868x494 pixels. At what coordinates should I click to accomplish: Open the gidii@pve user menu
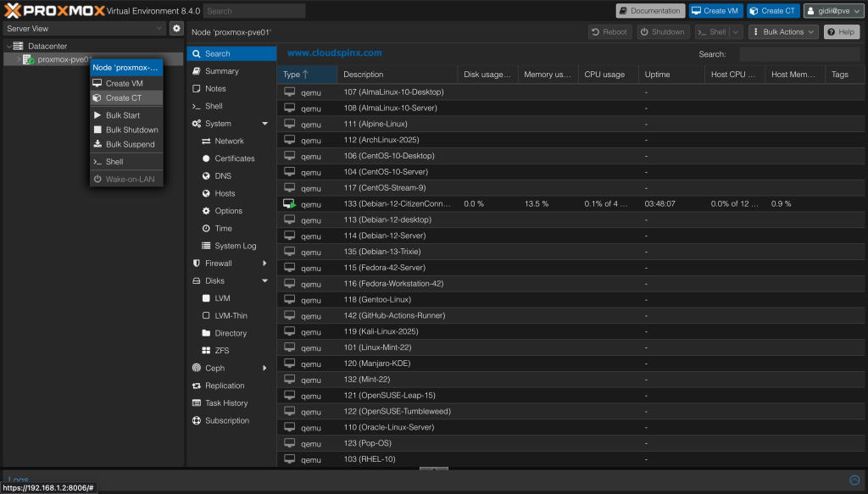click(x=833, y=11)
